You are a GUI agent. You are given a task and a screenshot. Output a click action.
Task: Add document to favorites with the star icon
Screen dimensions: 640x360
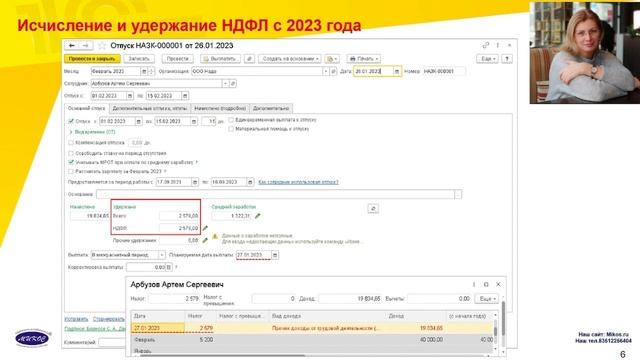pos(102,46)
